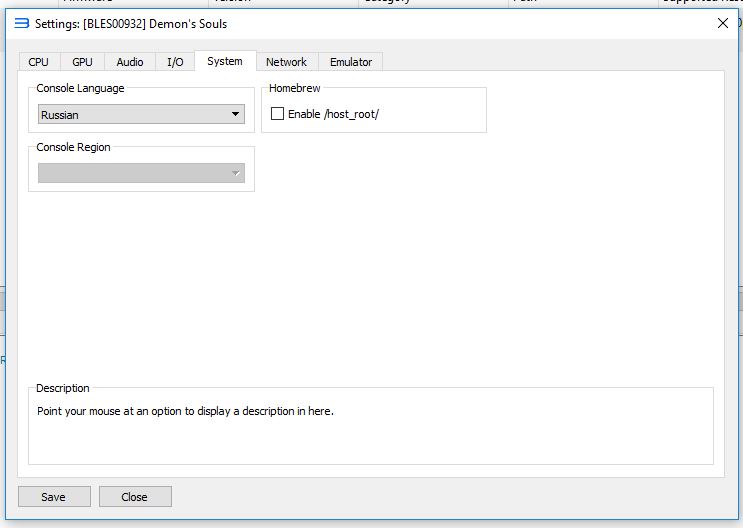743x528 pixels.
Task: Click the System tab
Action: pyautogui.click(x=224, y=61)
